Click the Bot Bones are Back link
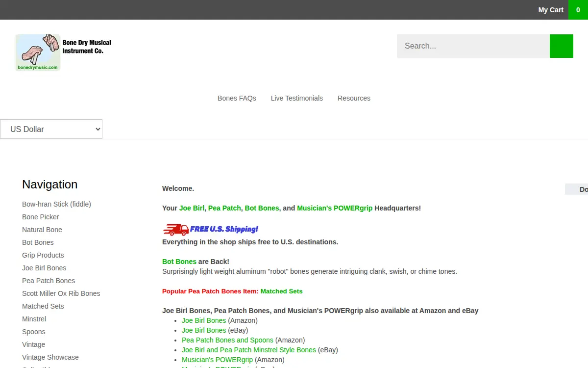The height and width of the screenshot is (368, 588). pyautogui.click(x=179, y=262)
